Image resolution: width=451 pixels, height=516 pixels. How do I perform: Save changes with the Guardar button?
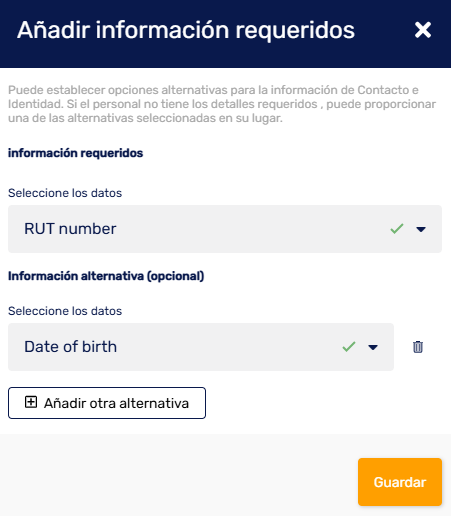pyautogui.click(x=400, y=482)
